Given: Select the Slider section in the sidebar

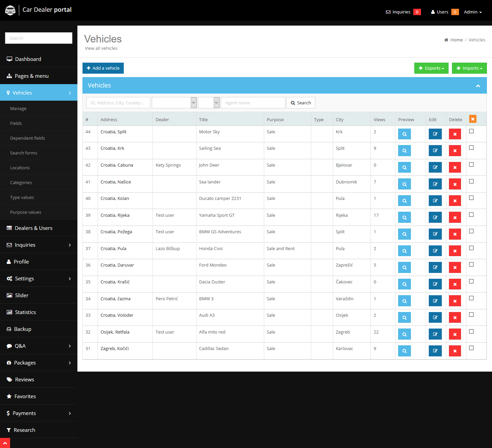Looking at the screenshot, I should click(x=22, y=295).
